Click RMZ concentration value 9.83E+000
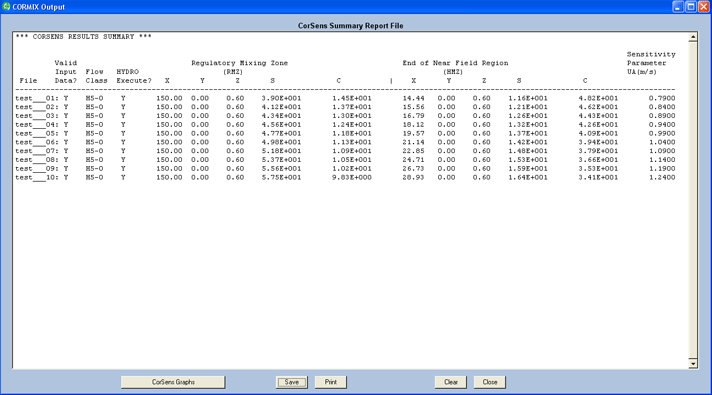 click(x=351, y=178)
